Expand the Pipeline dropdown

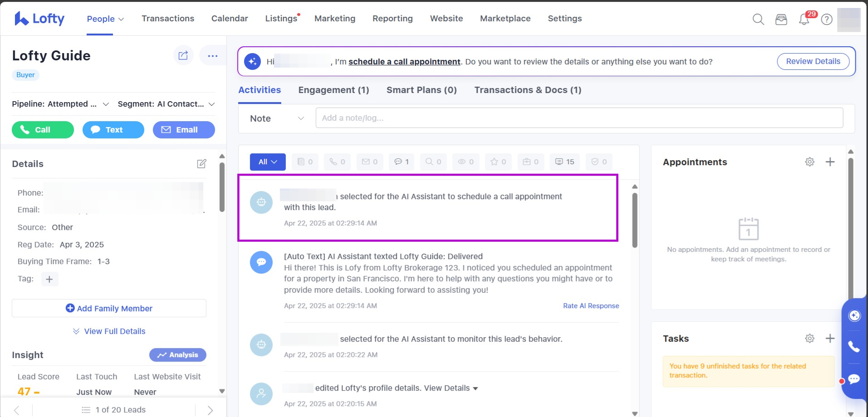coord(106,104)
